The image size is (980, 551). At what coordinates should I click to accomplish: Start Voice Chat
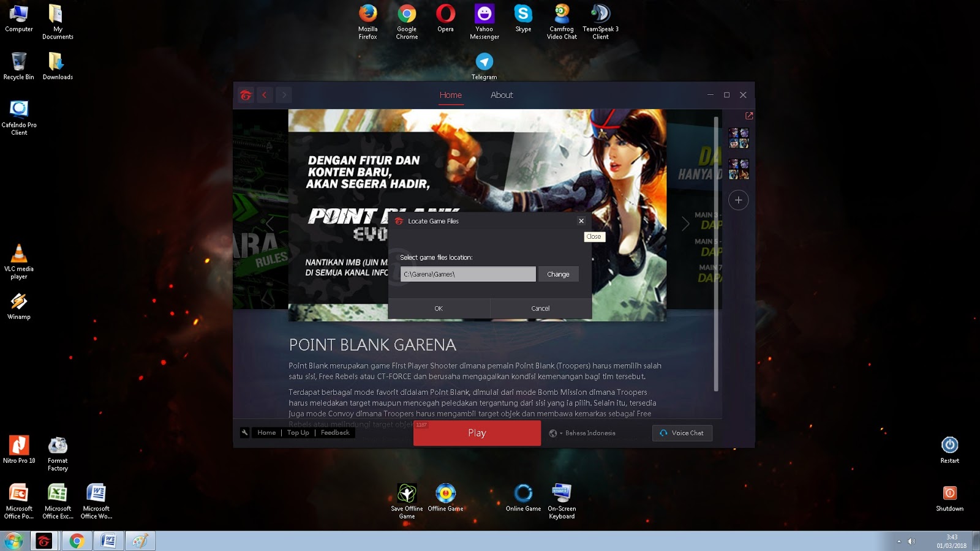[682, 433]
